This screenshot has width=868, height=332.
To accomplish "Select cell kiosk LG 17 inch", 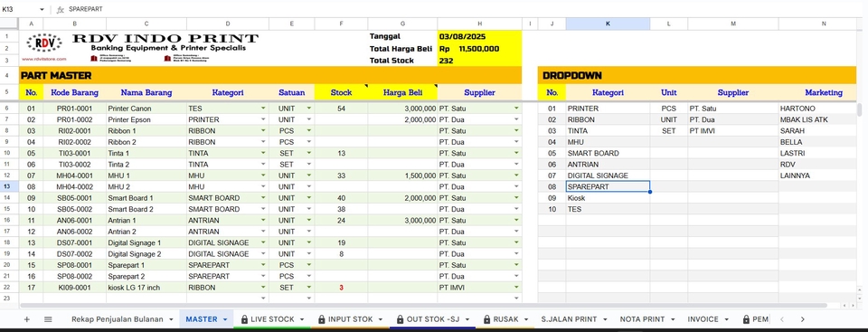I will click(146, 288).
